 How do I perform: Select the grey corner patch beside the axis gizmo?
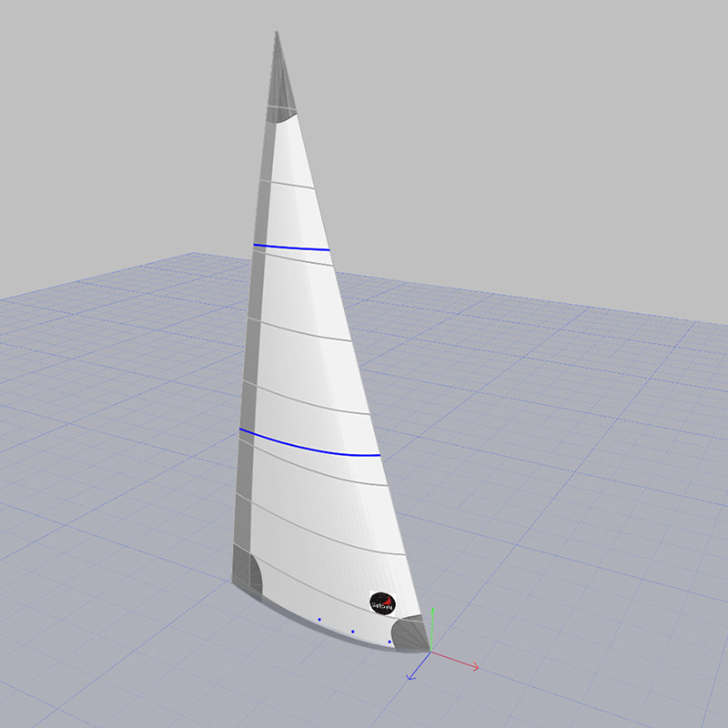(x=409, y=630)
